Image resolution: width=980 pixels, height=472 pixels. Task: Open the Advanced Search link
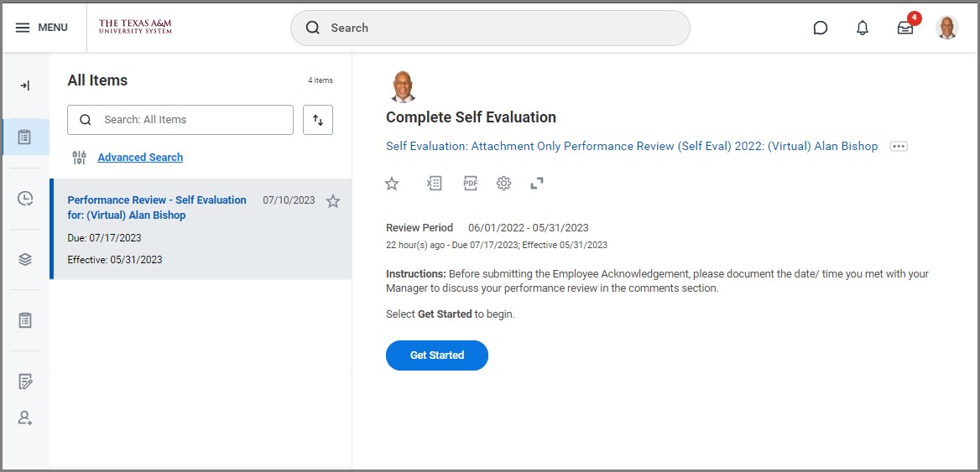point(140,158)
